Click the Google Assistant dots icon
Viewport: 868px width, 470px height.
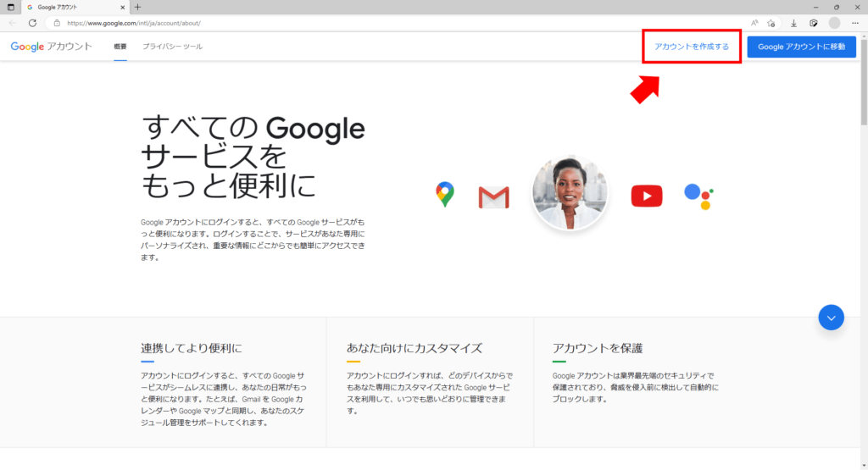[698, 196]
